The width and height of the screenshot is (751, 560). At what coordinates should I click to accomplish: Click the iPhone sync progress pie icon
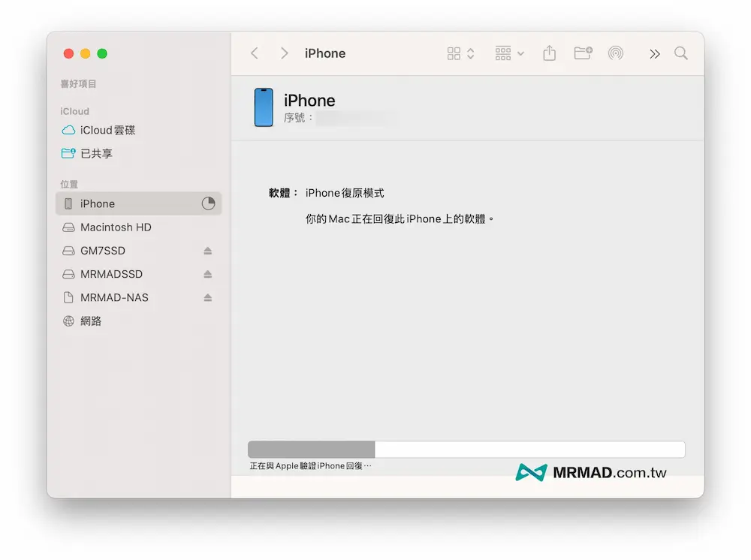208,203
